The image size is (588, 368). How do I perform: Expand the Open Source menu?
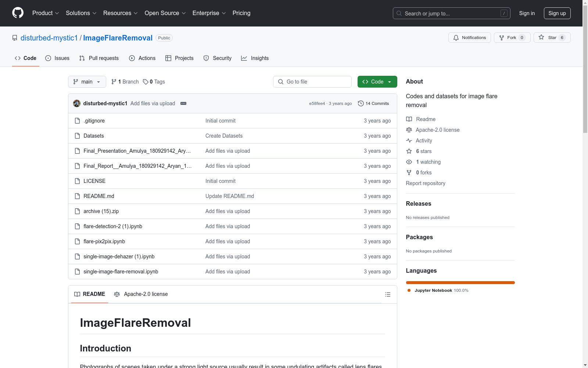pyautogui.click(x=165, y=13)
